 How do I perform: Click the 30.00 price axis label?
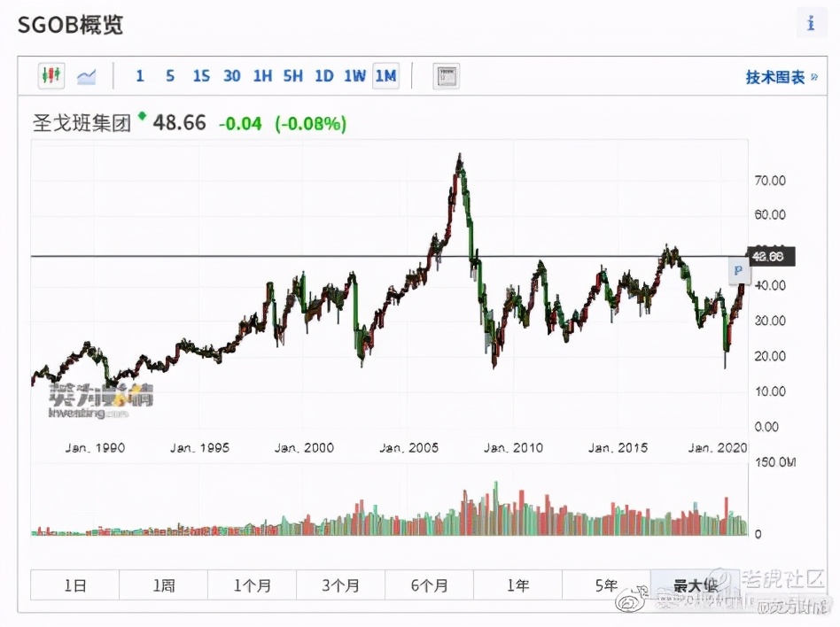770,321
